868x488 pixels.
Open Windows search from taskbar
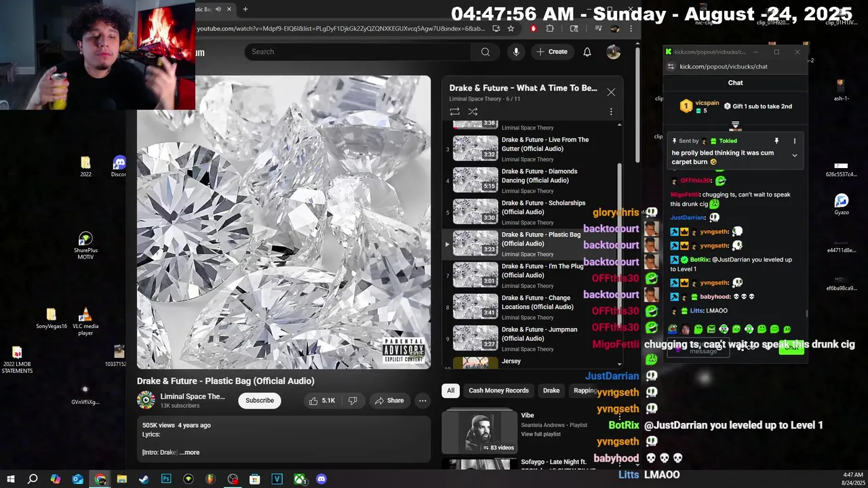point(33,479)
